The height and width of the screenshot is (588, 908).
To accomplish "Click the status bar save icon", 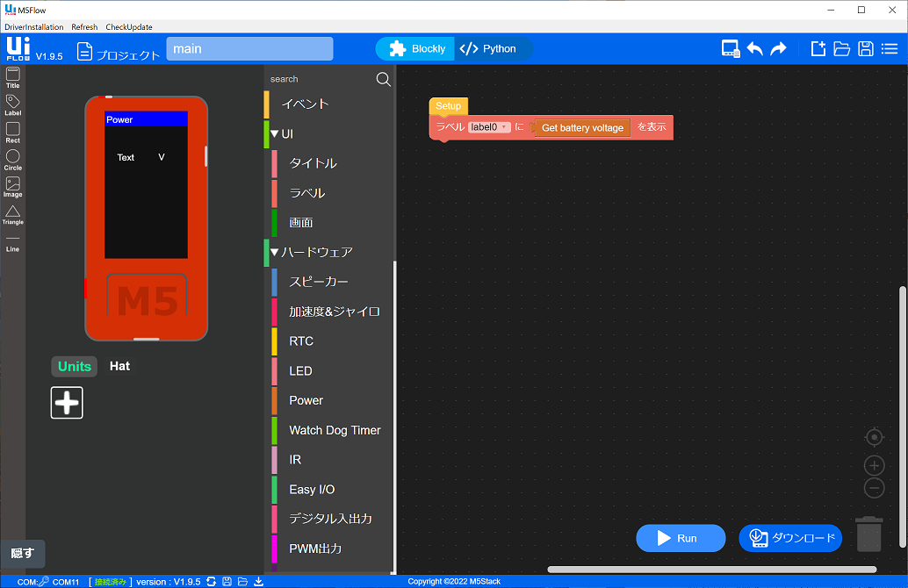I will (227, 582).
